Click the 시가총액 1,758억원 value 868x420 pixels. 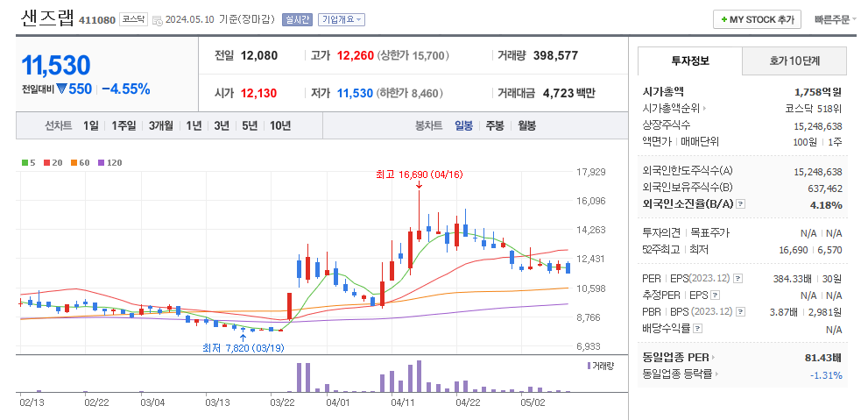coord(818,92)
